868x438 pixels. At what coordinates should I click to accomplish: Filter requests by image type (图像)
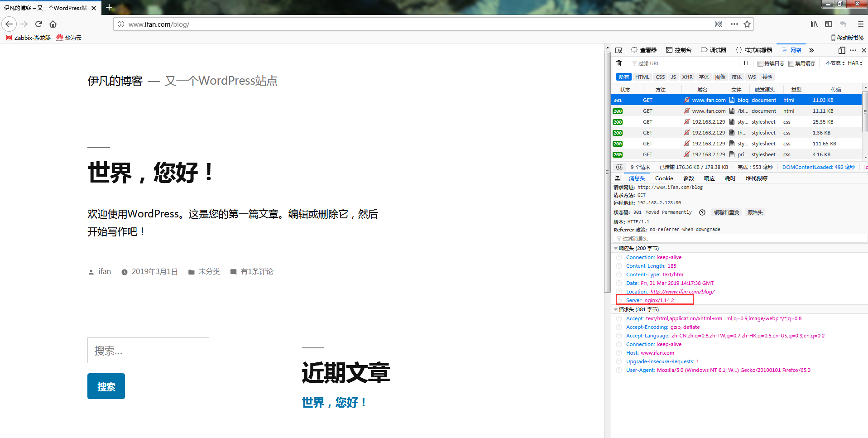(720, 77)
